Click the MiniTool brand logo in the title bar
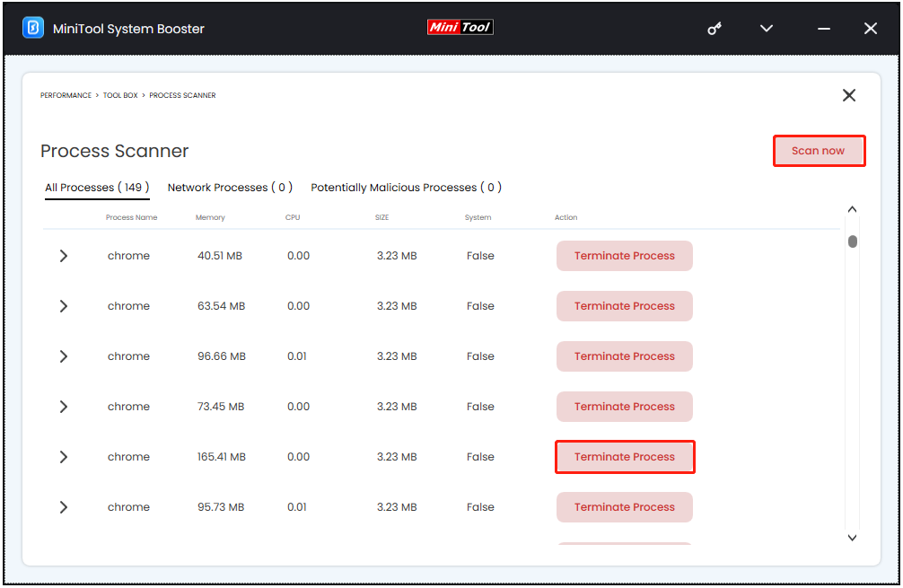 pyautogui.click(x=460, y=27)
